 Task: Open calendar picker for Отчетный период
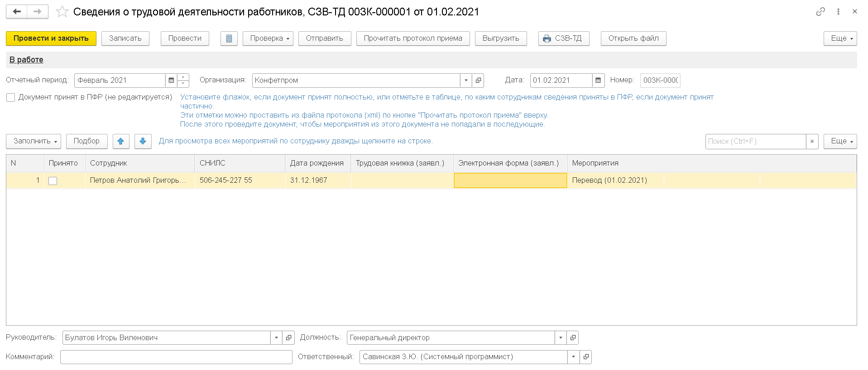[171, 80]
